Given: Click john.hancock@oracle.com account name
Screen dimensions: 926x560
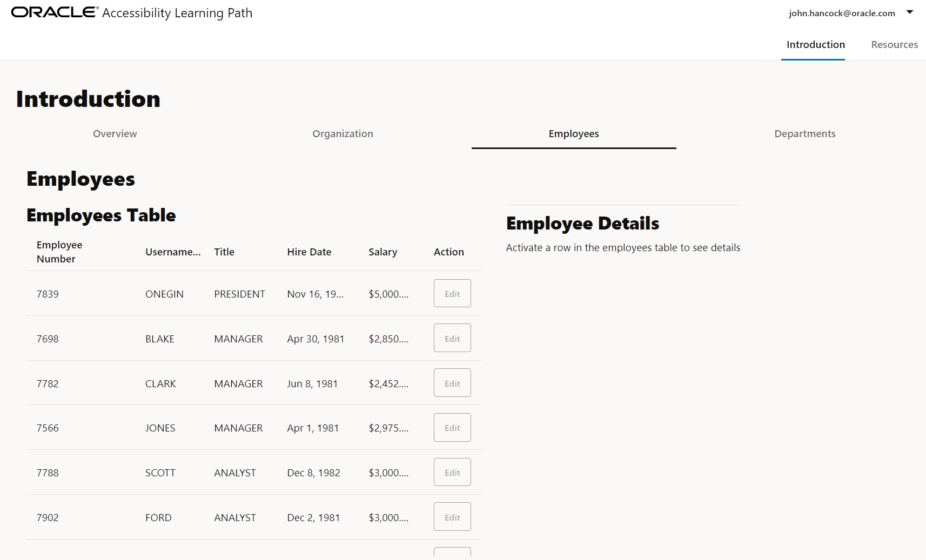Looking at the screenshot, I should click(842, 13).
